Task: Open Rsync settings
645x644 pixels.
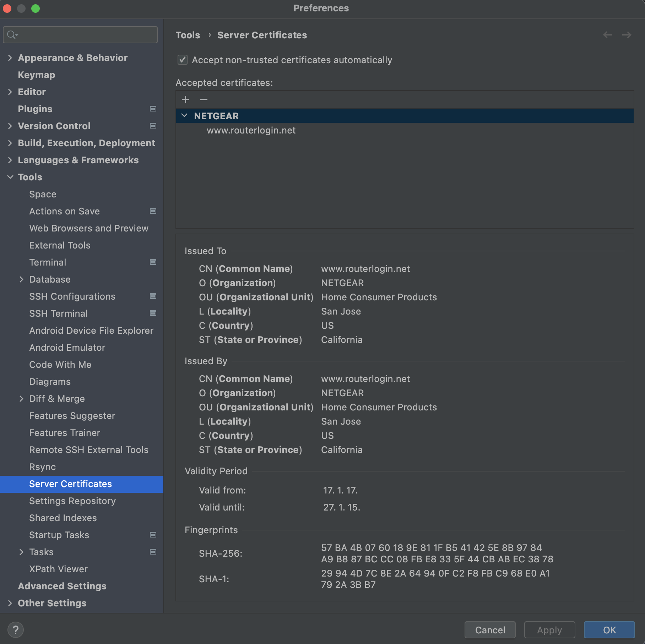Action: 42,467
